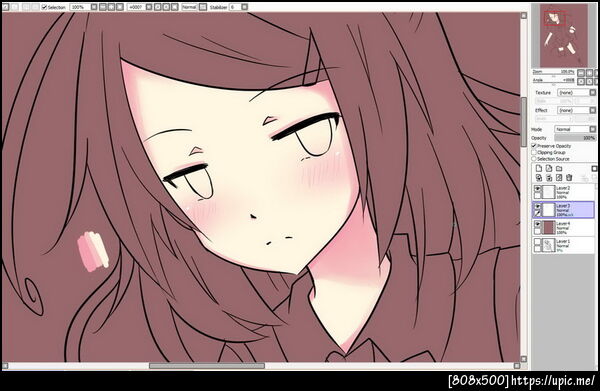Select Layer4 in the layer list

tap(564, 227)
